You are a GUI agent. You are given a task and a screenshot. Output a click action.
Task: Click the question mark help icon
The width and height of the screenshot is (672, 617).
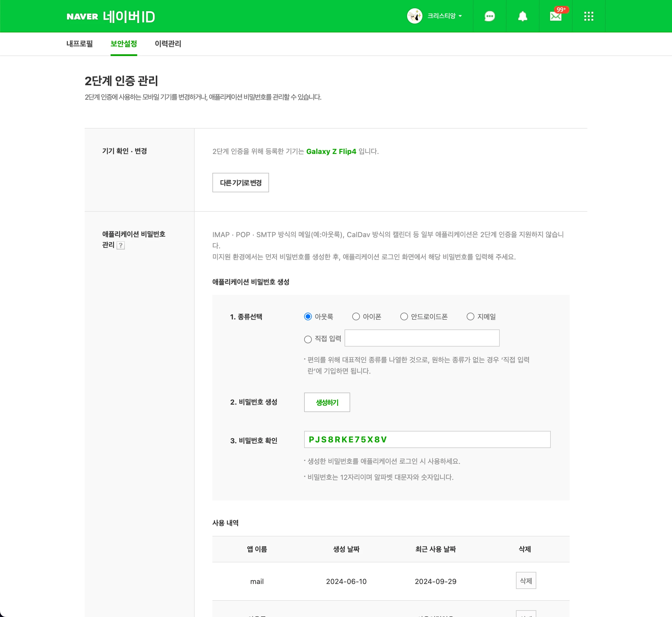pyautogui.click(x=121, y=245)
